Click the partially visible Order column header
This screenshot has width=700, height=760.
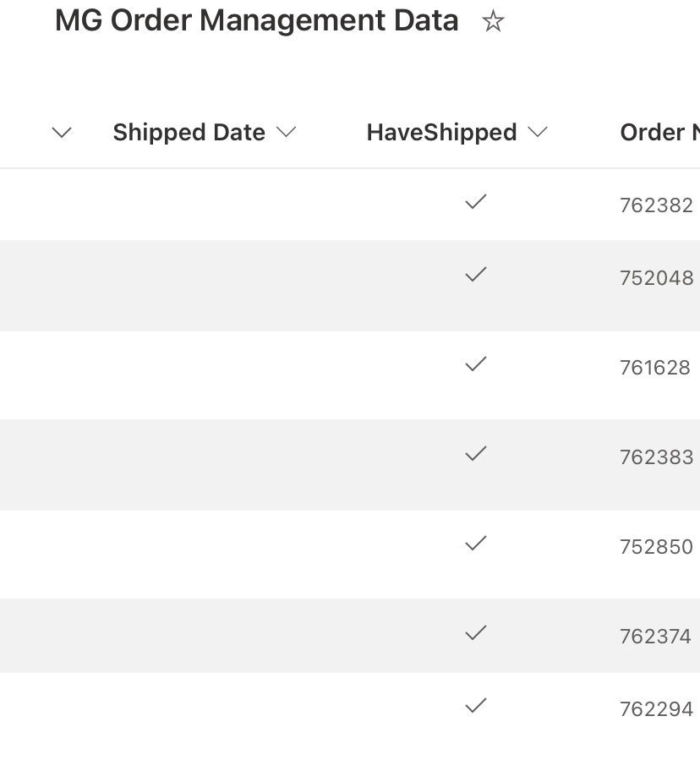659,132
